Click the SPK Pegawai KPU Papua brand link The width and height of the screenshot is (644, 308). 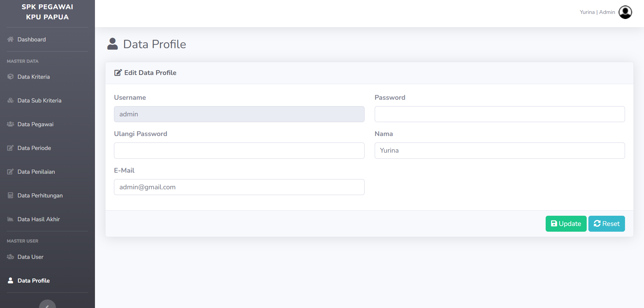[x=47, y=12]
